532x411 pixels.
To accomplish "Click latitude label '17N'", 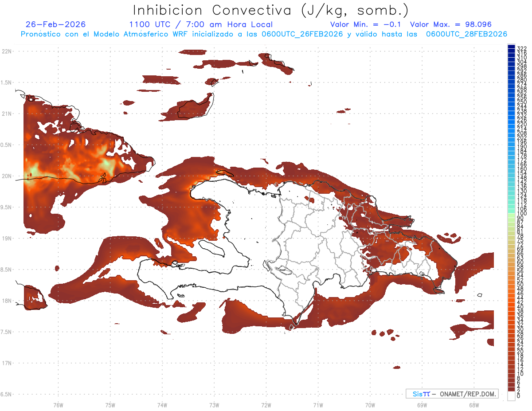I will [7, 363].
